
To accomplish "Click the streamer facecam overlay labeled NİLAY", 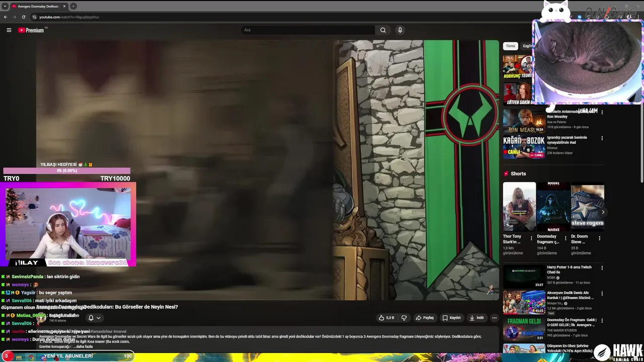I will tap(67, 224).
